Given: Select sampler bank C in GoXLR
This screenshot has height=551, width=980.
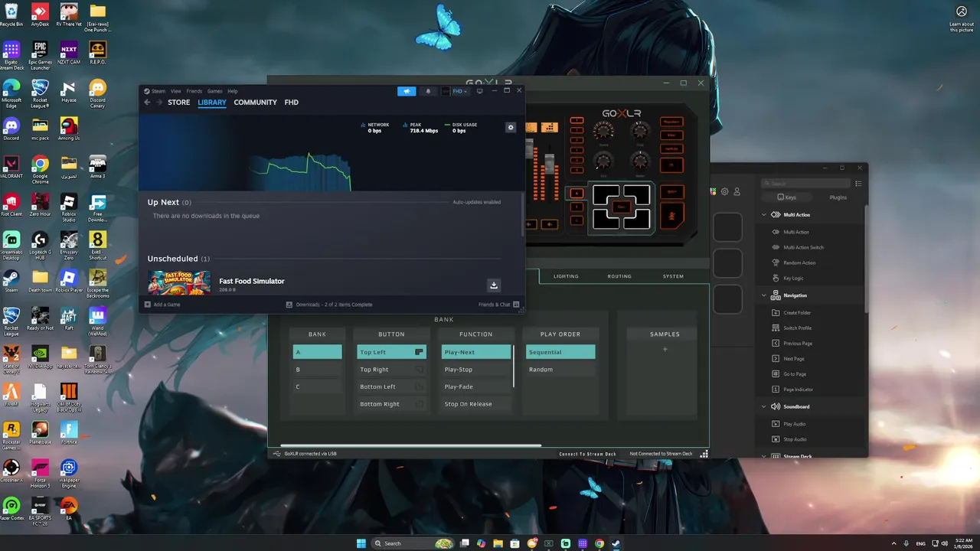Looking at the screenshot, I should coord(317,386).
